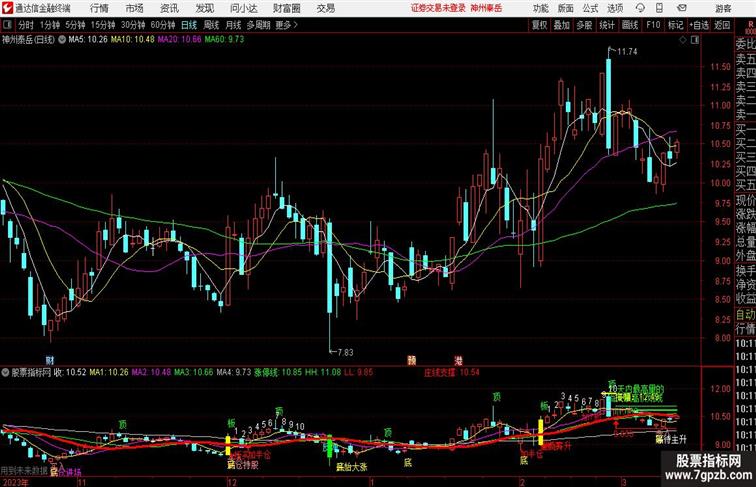This screenshot has width=756, height=487.
Task: Open the 公式 menu
Action: pyautogui.click(x=590, y=8)
